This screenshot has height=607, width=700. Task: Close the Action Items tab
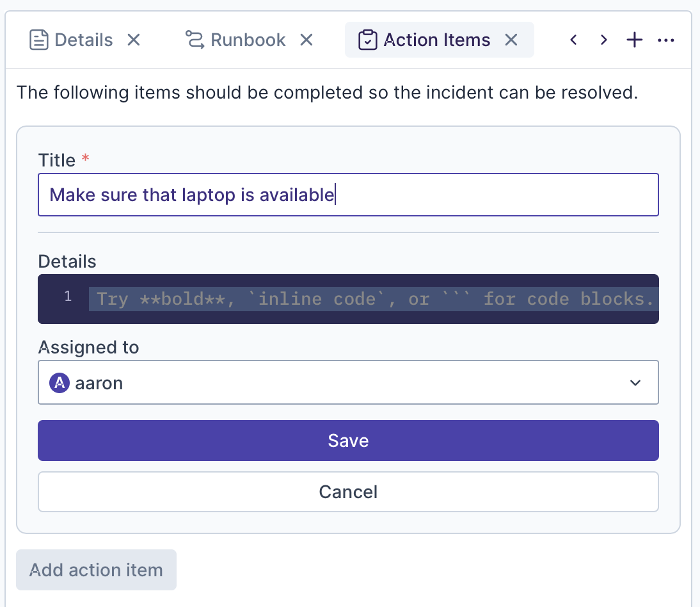tap(511, 40)
